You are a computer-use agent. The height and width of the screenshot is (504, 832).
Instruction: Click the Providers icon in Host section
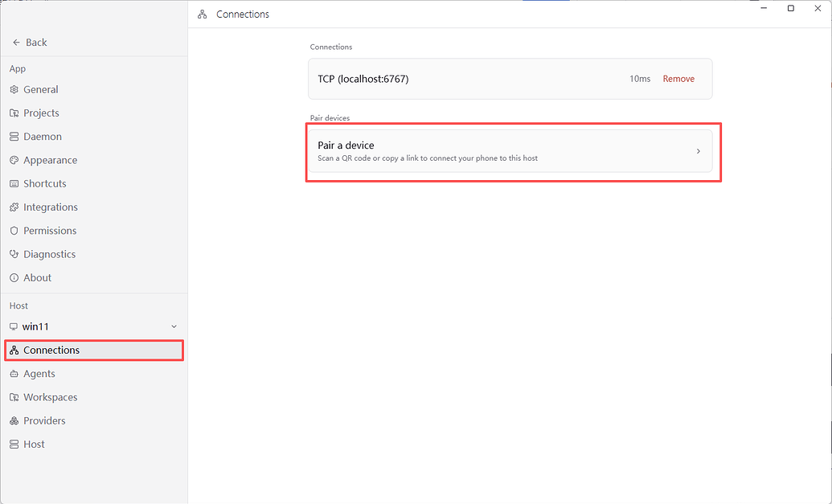[x=14, y=420]
